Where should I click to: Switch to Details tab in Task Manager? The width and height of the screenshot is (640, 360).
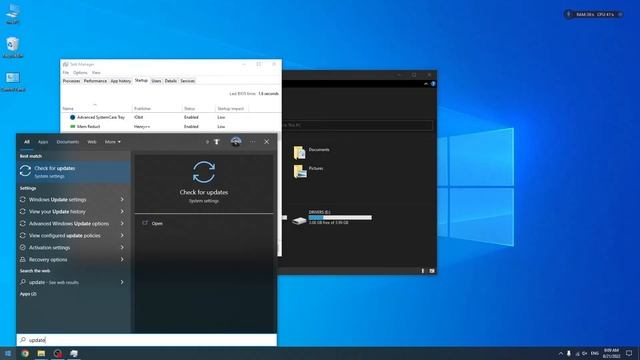tap(171, 81)
